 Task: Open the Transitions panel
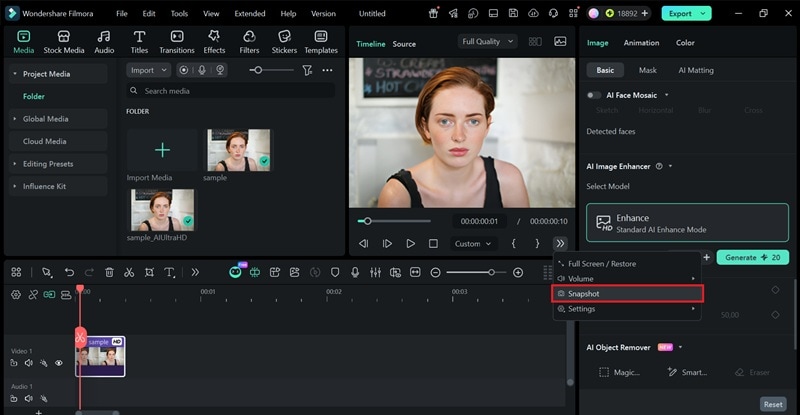click(177, 42)
